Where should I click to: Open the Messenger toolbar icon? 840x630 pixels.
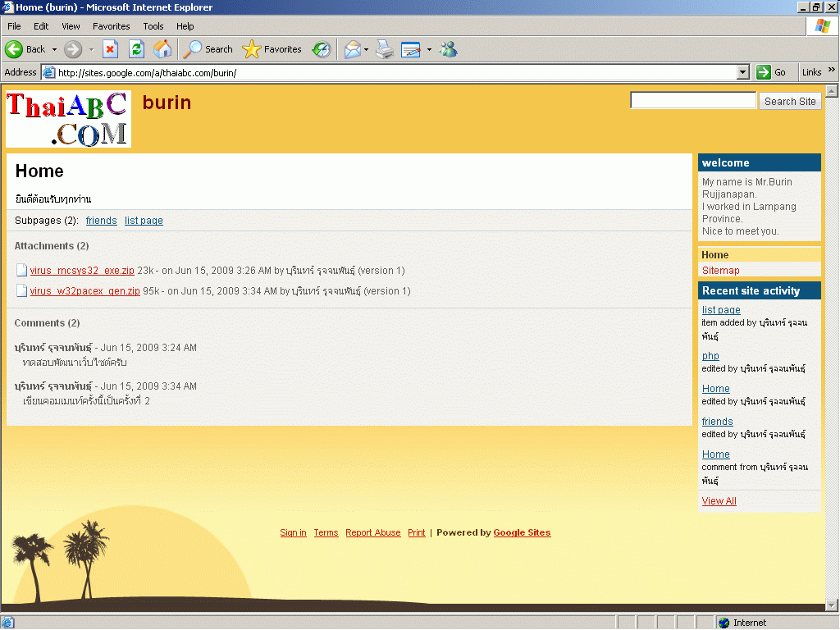[x=448, y=49]
